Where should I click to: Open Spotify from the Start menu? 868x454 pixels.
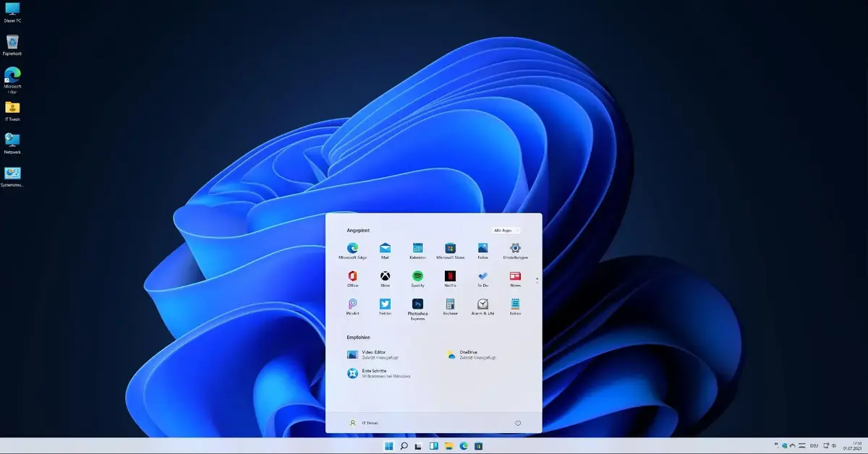[417, 278]
